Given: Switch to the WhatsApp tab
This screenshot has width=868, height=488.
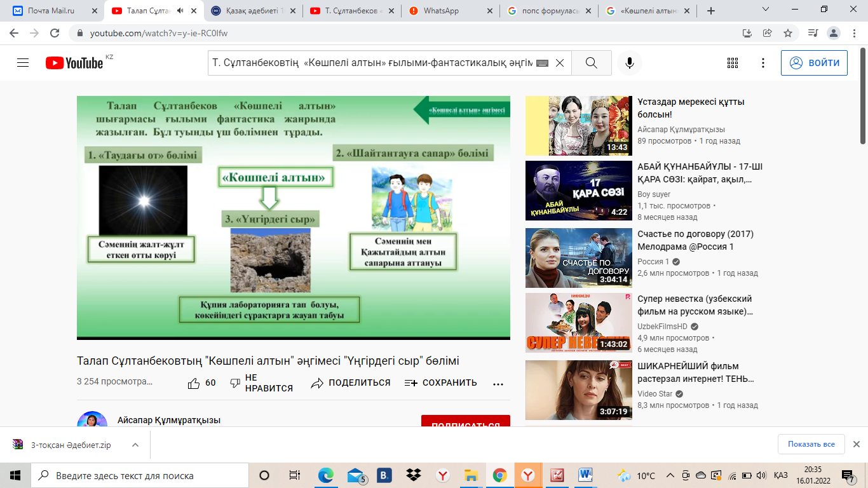Looking at the screenshot, I should tap(449, 11).
